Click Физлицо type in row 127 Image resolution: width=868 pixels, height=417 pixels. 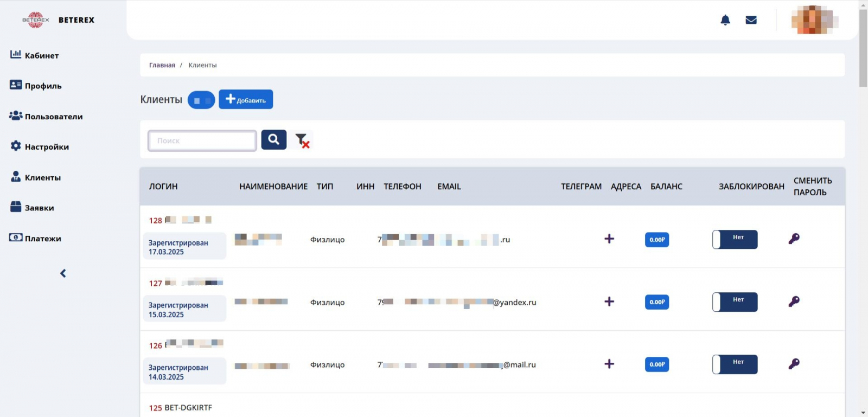[x=327, y=303]
